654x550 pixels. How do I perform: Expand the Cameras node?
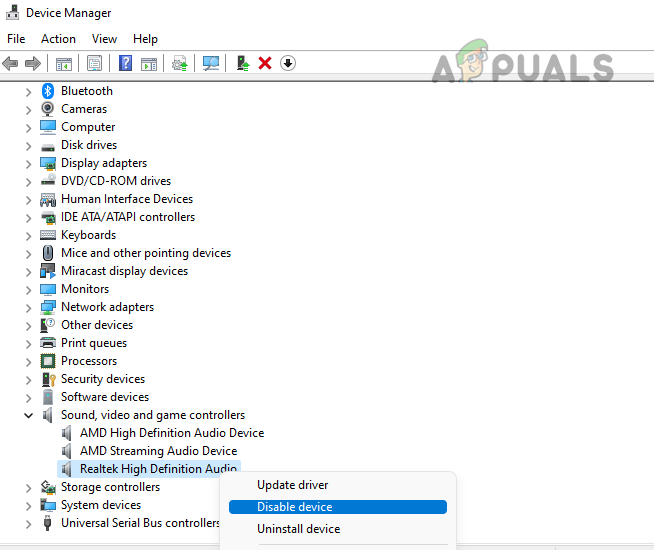[28, 110]
